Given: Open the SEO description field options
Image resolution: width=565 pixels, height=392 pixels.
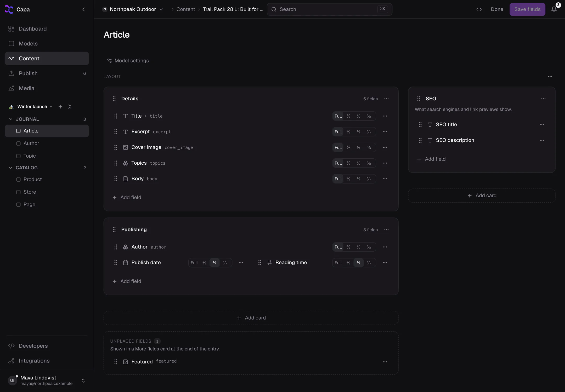Looking at the screenshot, I should tap(542, 140).
